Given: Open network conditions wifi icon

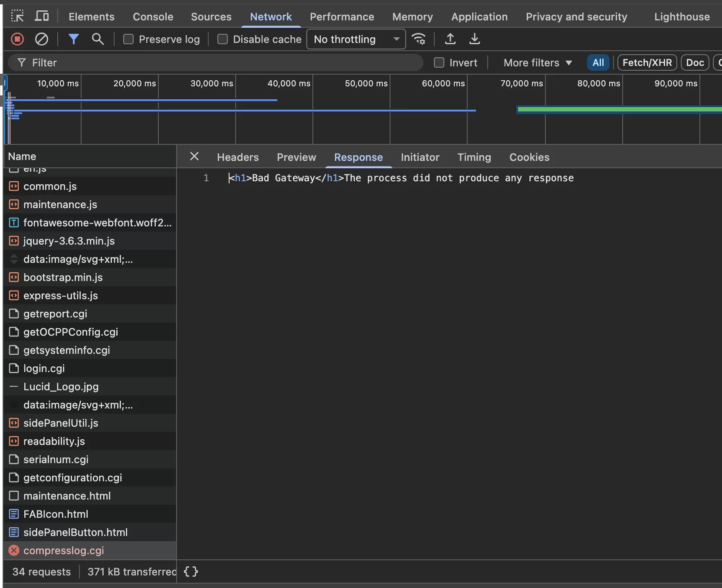Looking at the screenshot, I should pyautogui.click(x=419, y=39).
